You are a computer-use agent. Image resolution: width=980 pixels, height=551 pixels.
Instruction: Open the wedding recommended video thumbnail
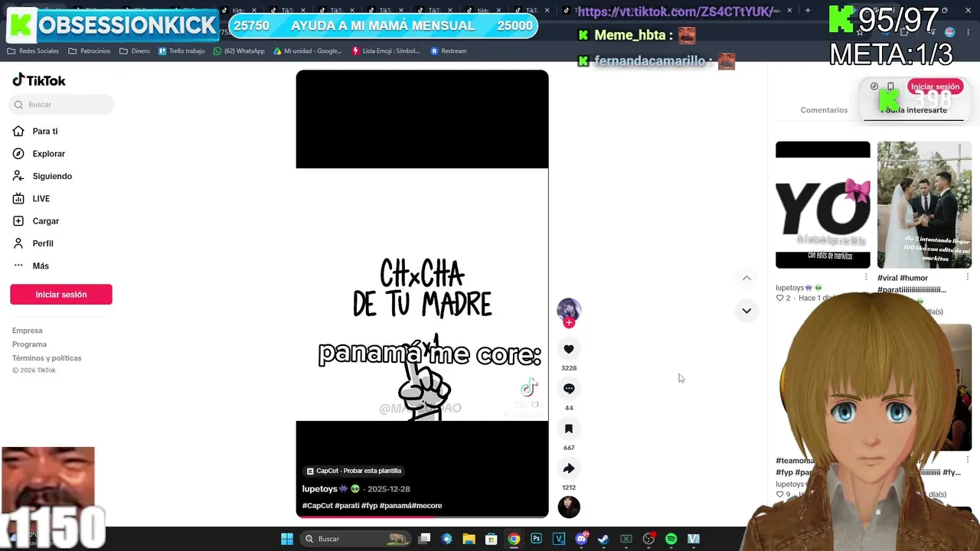tap(924, 204)
